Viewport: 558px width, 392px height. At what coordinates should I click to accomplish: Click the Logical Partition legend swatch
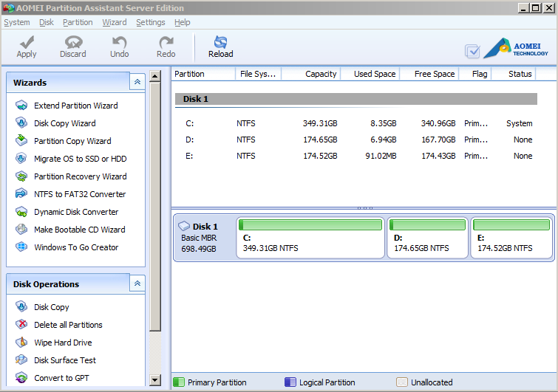pyautogui.click(x=290, y=382)
